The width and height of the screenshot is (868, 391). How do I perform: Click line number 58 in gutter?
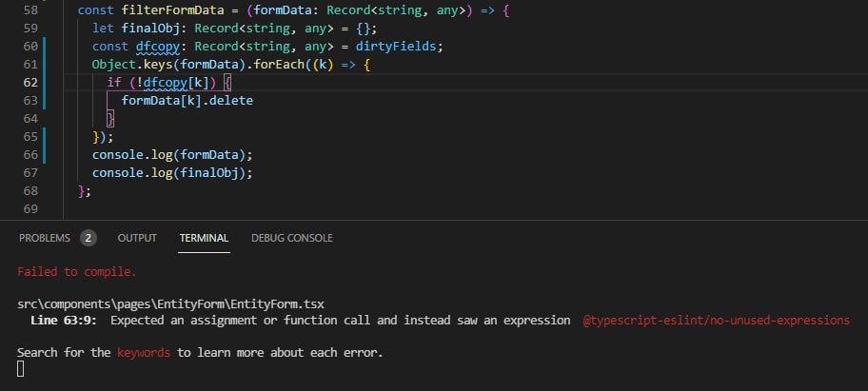(31, 10)
